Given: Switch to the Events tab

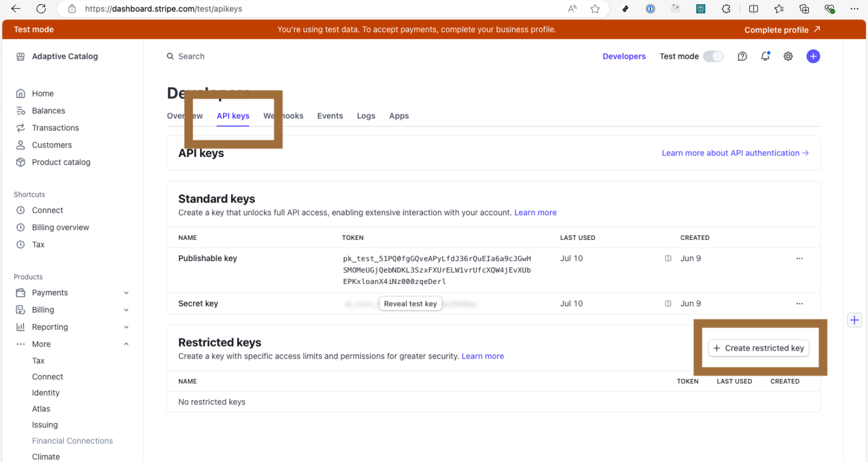Looking at the screenshot, I should 330,116.
